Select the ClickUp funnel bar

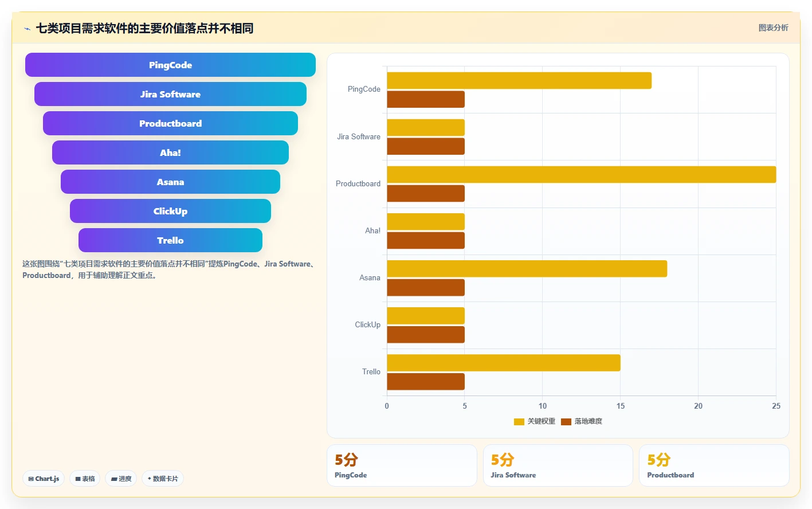170,211
